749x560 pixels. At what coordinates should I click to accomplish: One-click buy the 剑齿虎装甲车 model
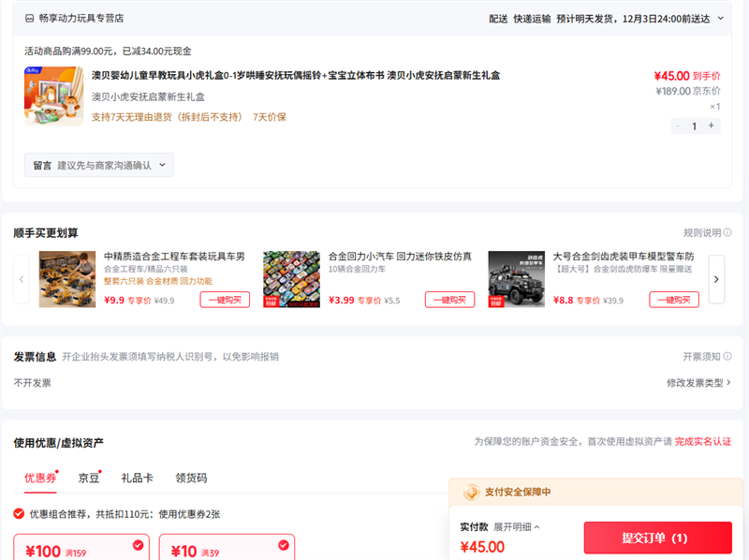click(x=674, y=300)
